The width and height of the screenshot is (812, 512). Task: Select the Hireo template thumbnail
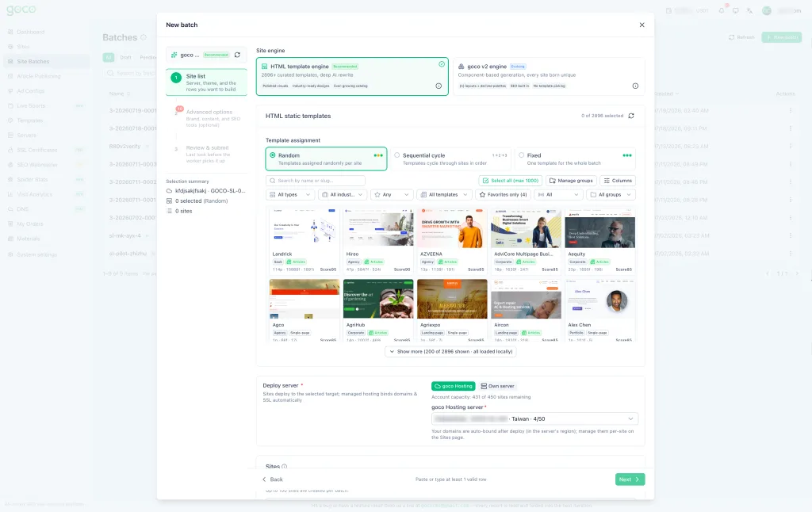tap(378, 227)
